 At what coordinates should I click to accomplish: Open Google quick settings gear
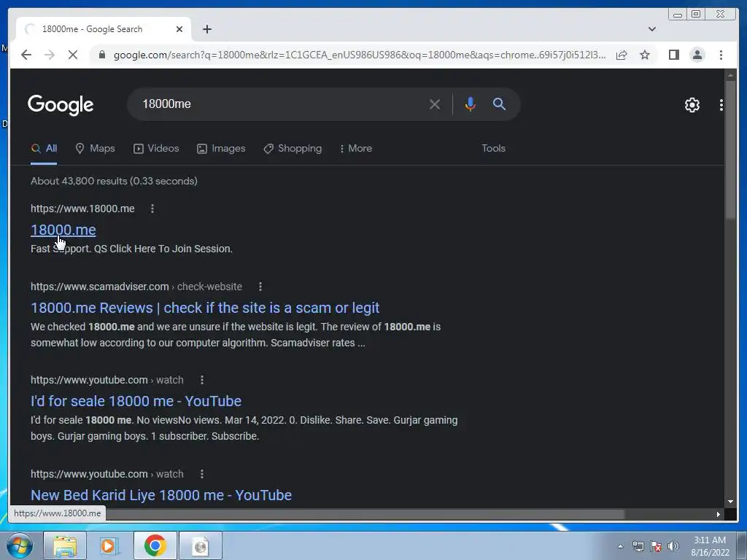pos(692,105)
